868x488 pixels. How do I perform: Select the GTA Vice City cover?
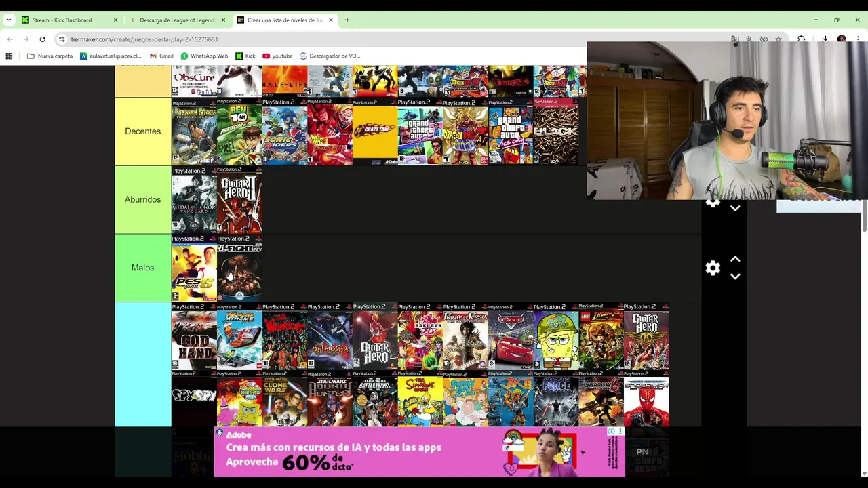pos(511,131)
